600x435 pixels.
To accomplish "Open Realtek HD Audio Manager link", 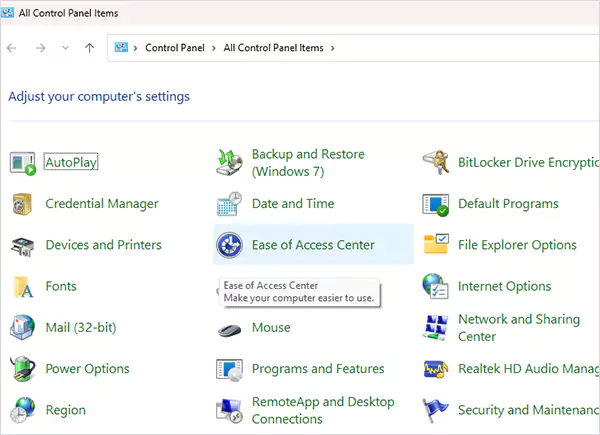I will tap(528, 369).
